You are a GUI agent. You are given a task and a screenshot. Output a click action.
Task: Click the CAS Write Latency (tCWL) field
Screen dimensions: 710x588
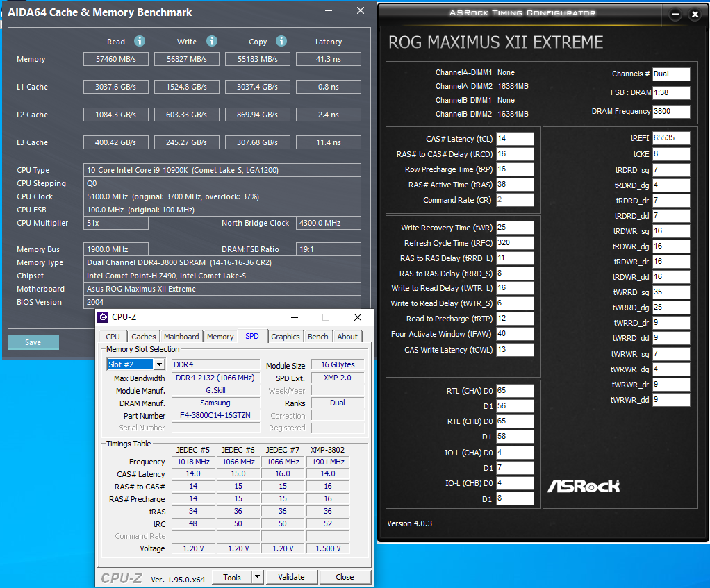pos(515,350)
